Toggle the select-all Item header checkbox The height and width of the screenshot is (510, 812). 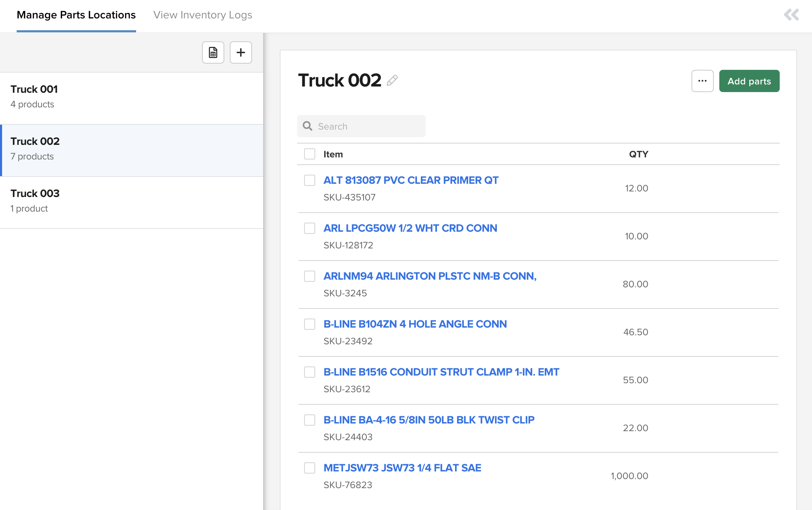(309, 154)
